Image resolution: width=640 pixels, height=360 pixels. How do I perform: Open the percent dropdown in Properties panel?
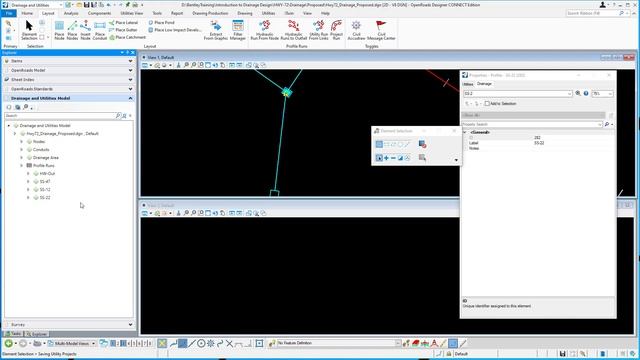(610, 93)
